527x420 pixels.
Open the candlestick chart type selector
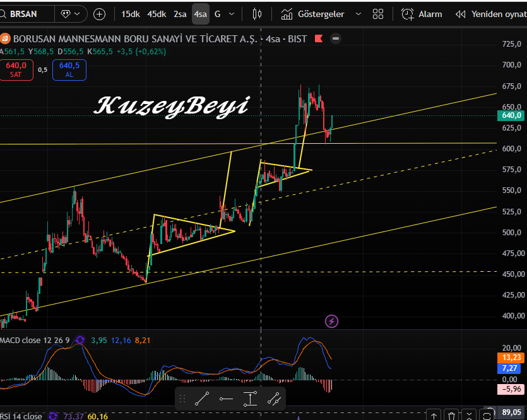coord(257,14)
